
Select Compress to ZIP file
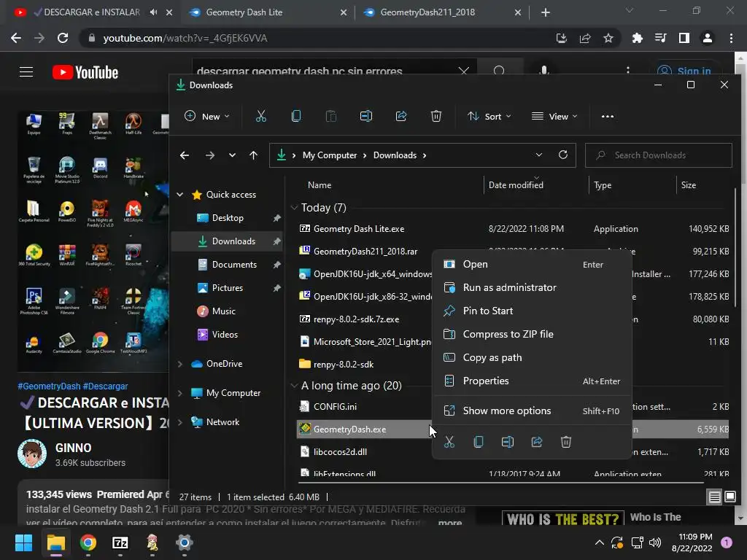point(532,334)
